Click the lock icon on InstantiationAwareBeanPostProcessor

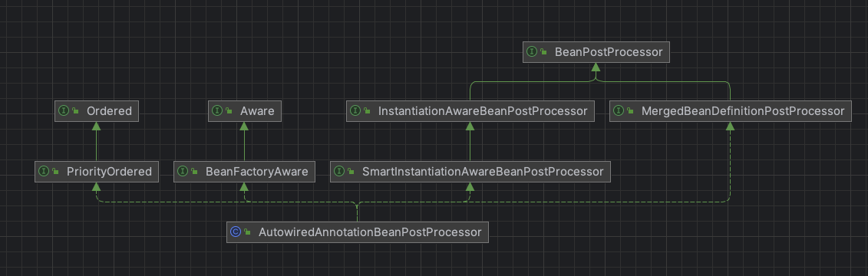coord(367,111)
